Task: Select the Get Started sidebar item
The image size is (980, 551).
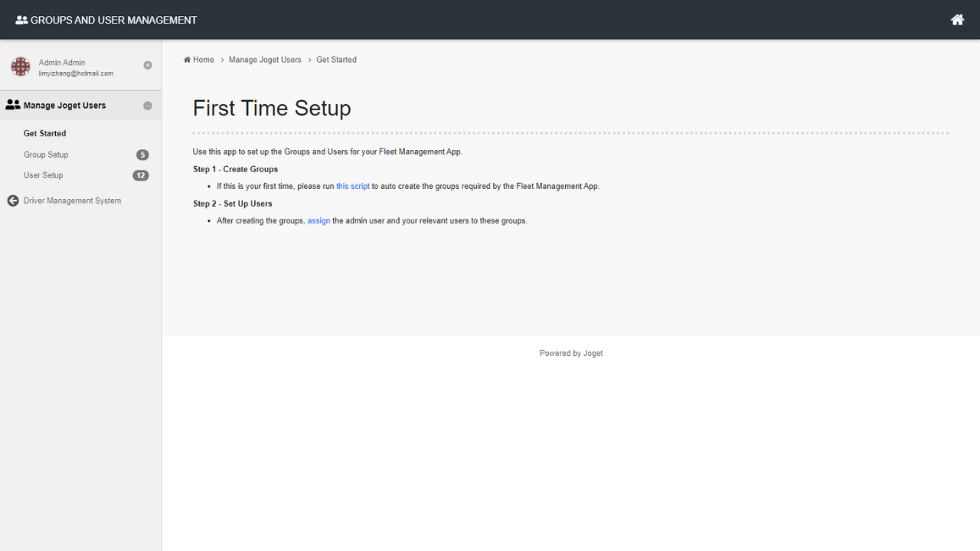Action: (x=44, y=133)
